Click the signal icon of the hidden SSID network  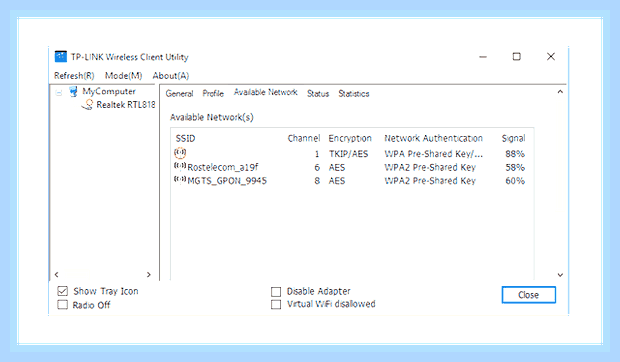point(180,153)
